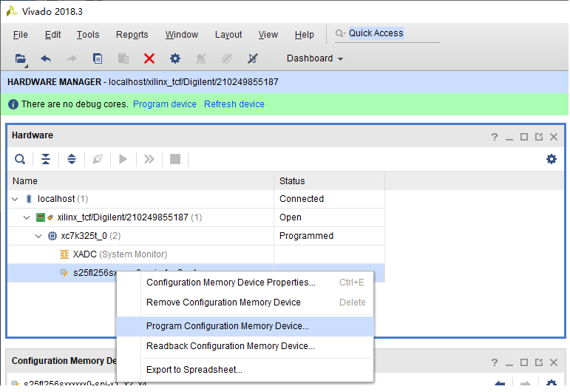Viewport: 570px width, 392px height.
Task: Click the Paste toolbar icon
Action: (123, 58)
